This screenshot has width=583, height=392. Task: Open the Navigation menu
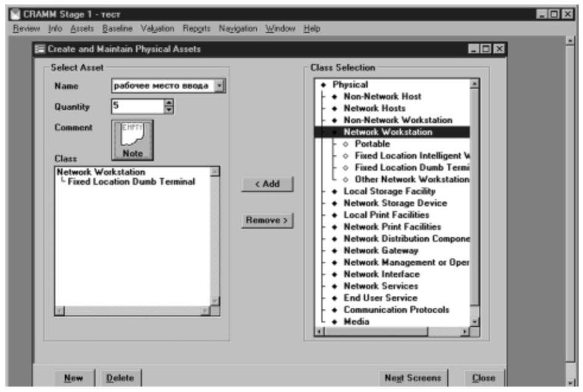coord(238,28)
